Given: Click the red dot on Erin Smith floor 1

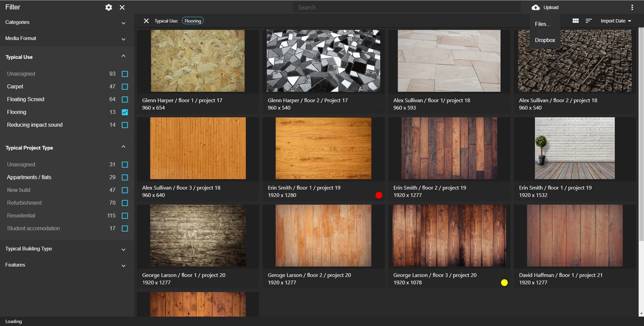Looking at the screenshot, I should [x=379, y=195].
